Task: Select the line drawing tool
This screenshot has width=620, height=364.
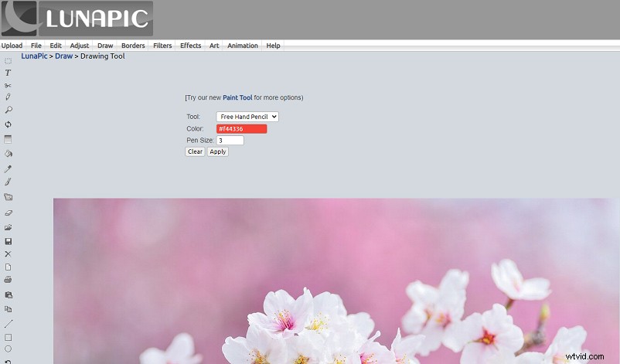Action: [8, 324]
